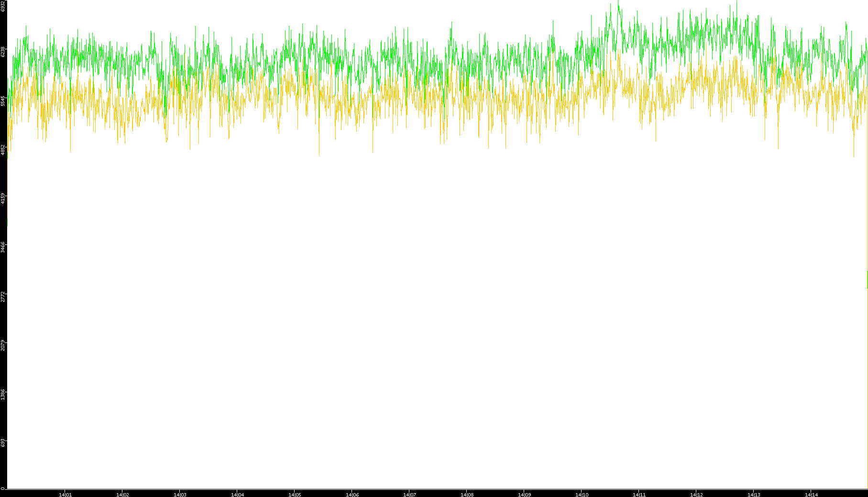
Task: Select the 1386 vertical axis label
Action: point(3,394)
